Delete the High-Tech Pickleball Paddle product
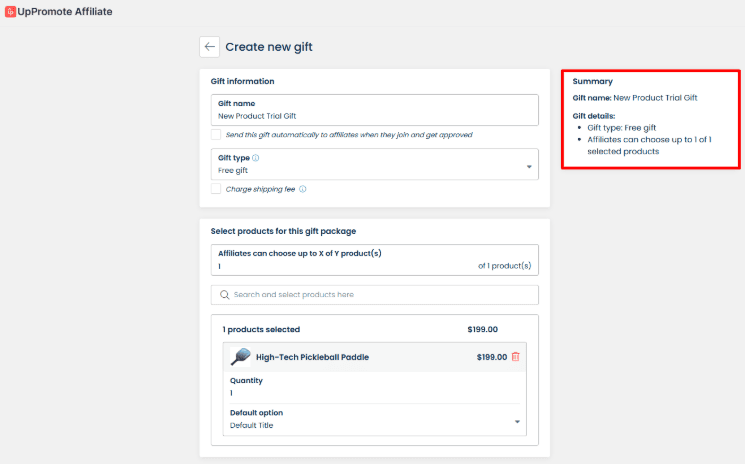The height and width of the screenshot is (464, 745). (516, 357)
